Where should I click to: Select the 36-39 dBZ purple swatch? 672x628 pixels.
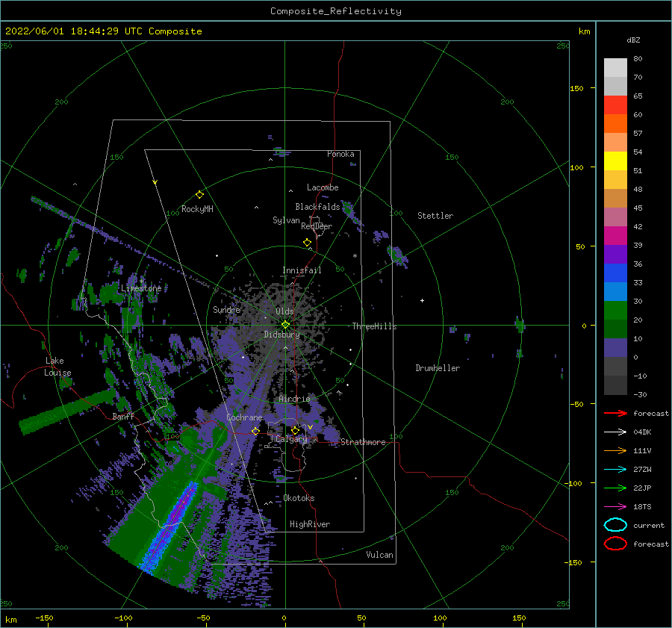(615, 255)
